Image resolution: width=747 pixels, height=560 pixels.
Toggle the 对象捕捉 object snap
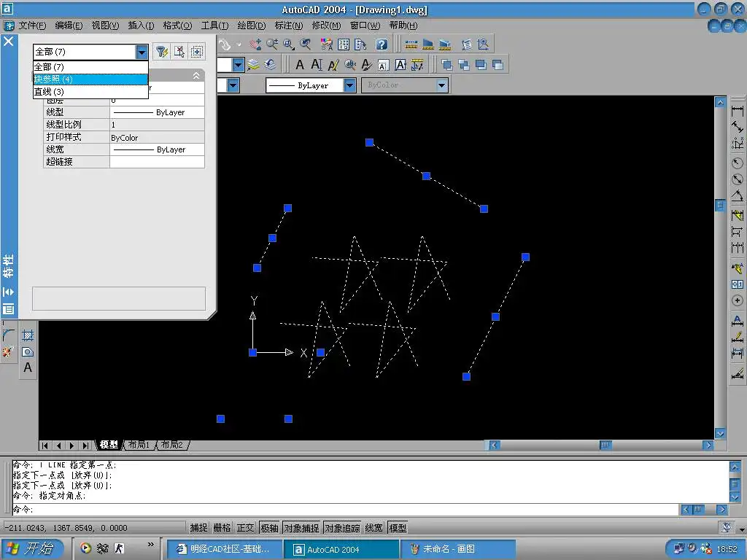301,528
